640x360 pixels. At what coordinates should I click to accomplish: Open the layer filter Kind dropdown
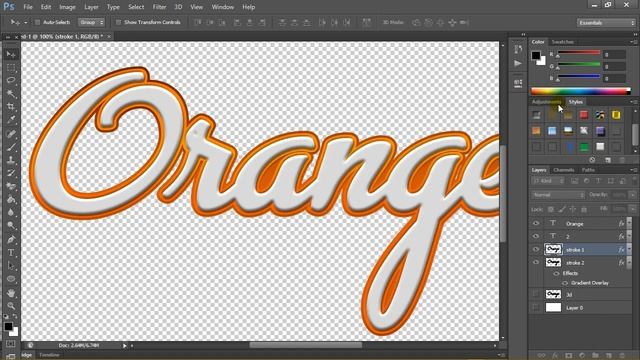pyautogui.click(x=548, y=181)
